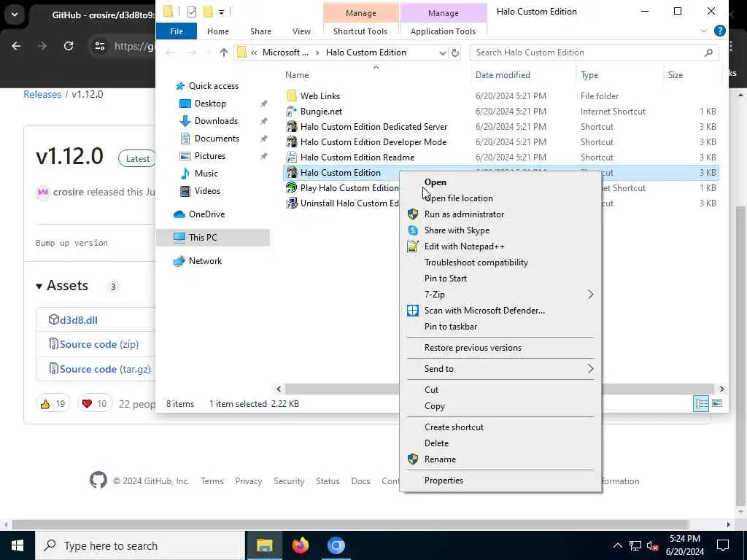Click the Bungie.net internet shortcut icon
This screenshot has height=560, width=747.
[x=292, y=111]
